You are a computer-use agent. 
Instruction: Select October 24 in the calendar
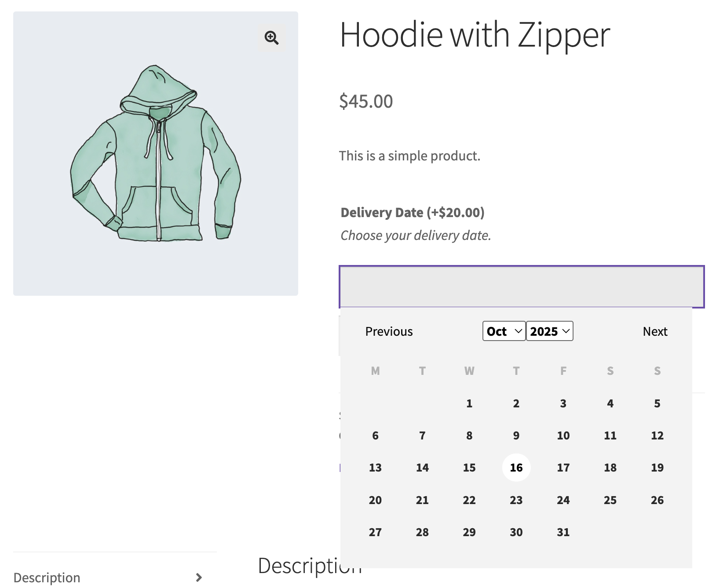(563, 500)
